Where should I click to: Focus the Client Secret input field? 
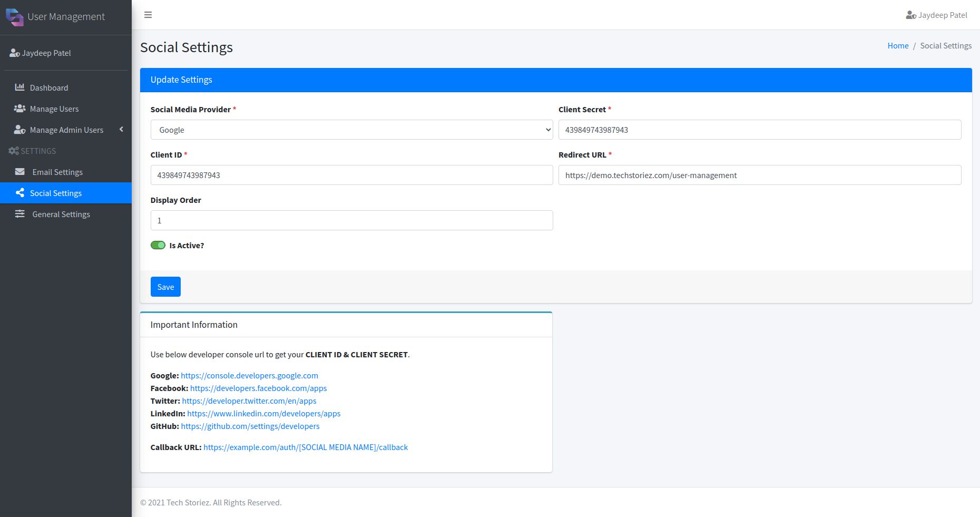[x=760, y=130]
